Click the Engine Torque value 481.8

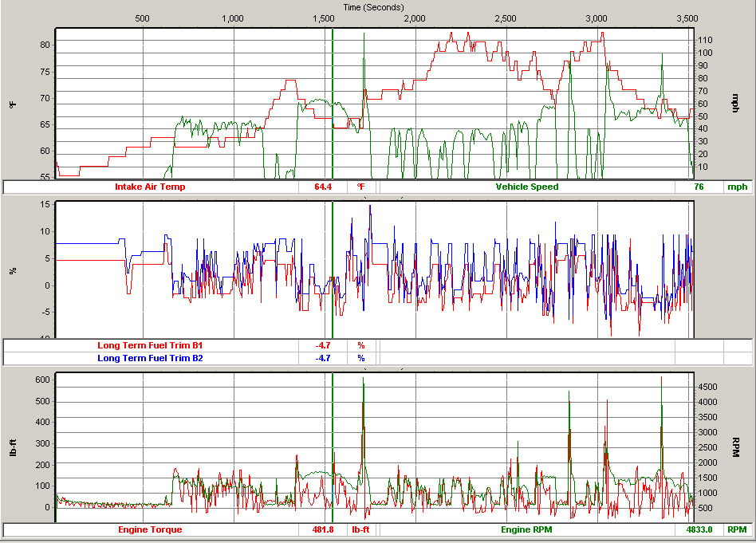[322, 529]
